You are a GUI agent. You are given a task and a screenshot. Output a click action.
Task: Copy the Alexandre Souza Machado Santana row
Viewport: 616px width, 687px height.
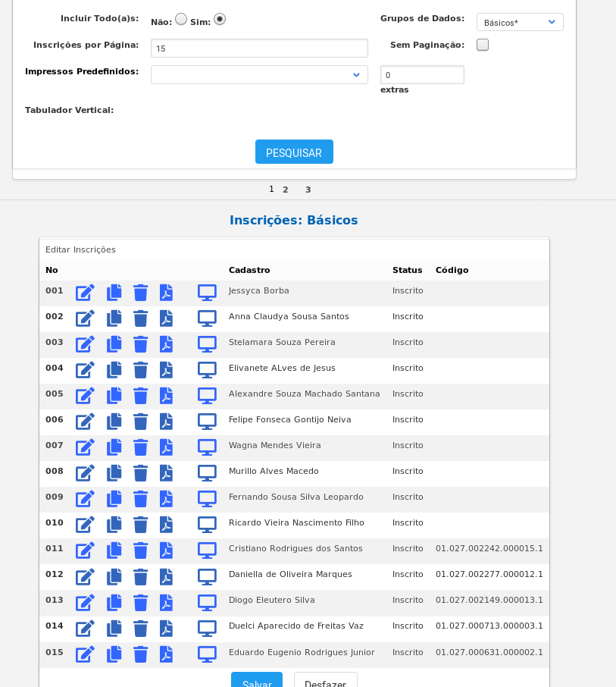pyautogui.click(x=114, y=396)
